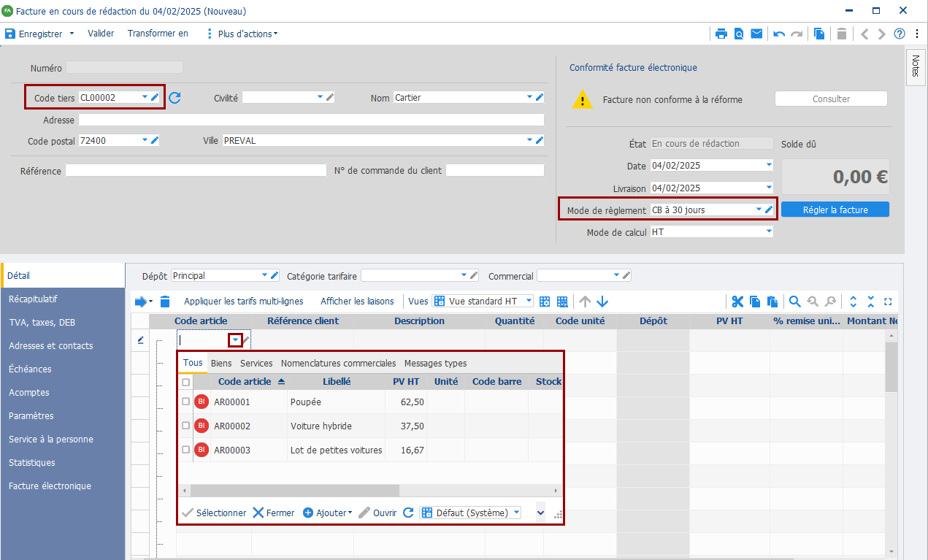The width and height of the screenshot is (928, 560).
Task: Click Sélectionner in the article popup
Action: (x=214, y=513)
